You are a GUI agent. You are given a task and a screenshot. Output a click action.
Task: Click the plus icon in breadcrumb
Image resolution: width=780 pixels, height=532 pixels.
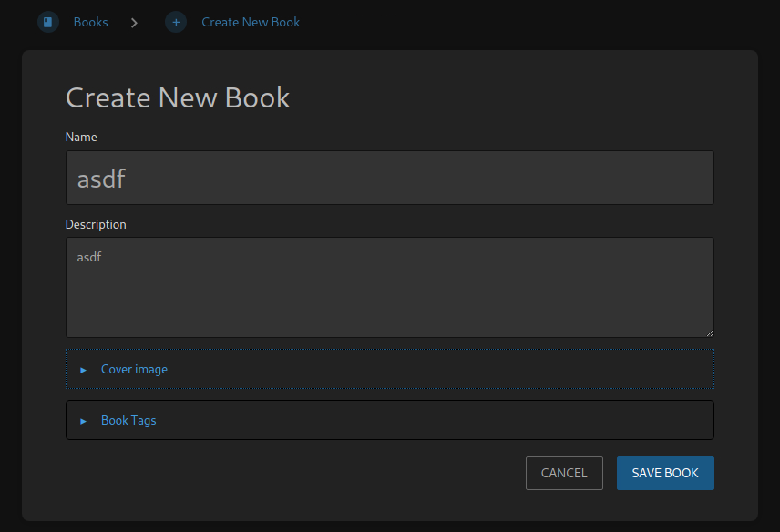click(x=176, y=22)
